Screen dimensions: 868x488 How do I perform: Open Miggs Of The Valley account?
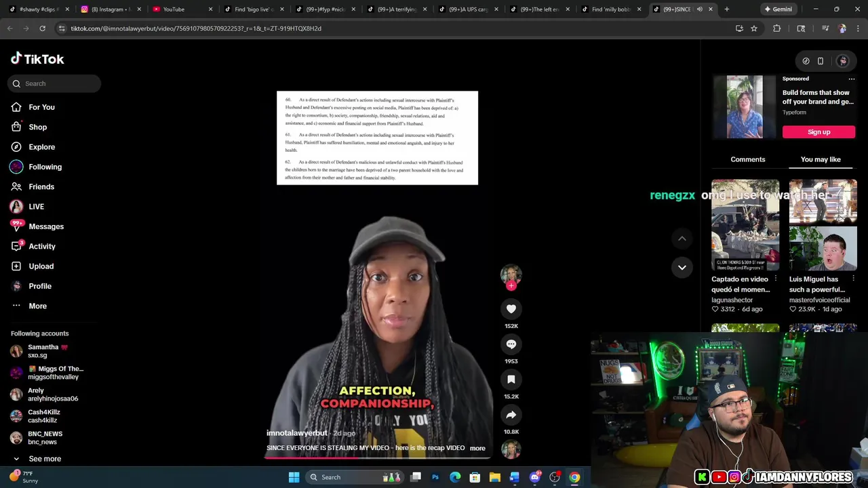47,373
